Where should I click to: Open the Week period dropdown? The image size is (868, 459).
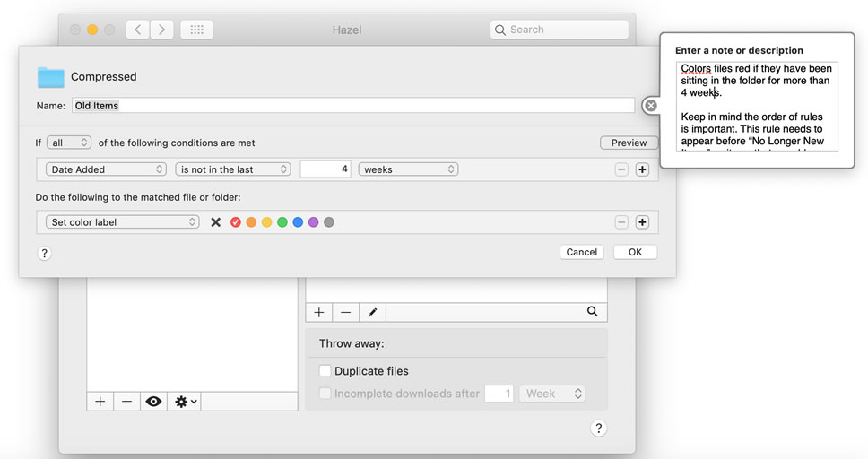(551, 394)
